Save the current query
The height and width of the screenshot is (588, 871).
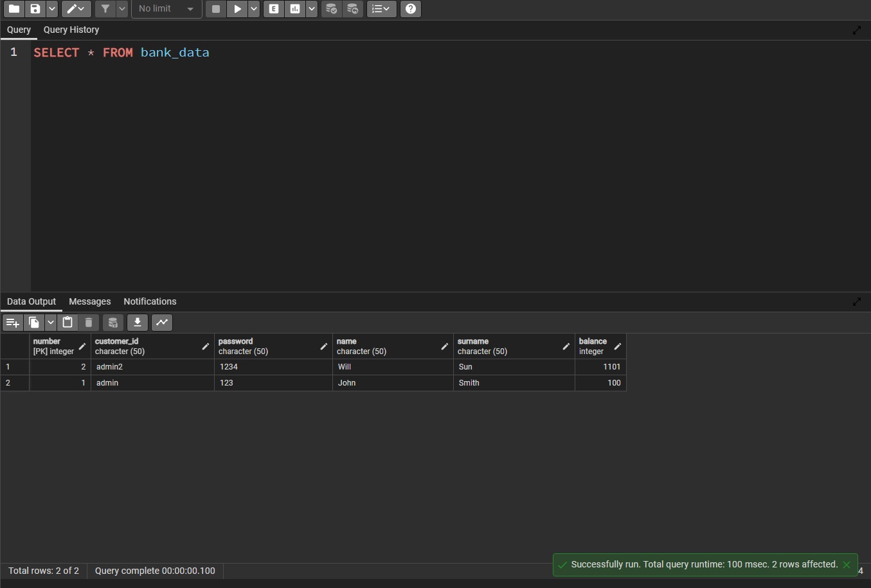click(x=35, y=9)
